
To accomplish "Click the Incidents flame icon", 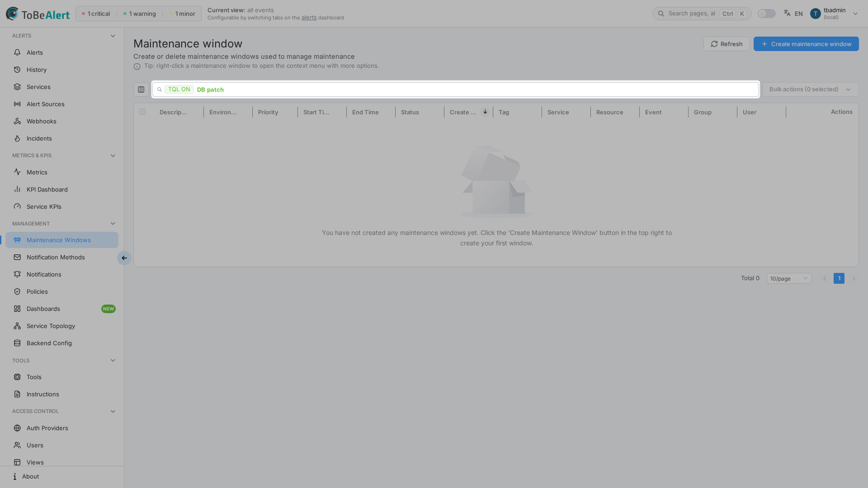I will click(x=17, y=138).
